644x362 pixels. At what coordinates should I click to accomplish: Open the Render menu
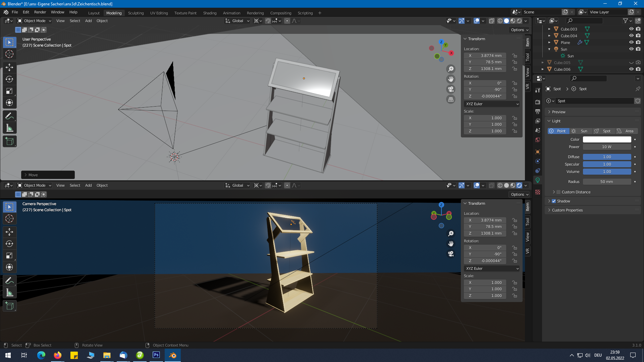[x=40, y=12]
